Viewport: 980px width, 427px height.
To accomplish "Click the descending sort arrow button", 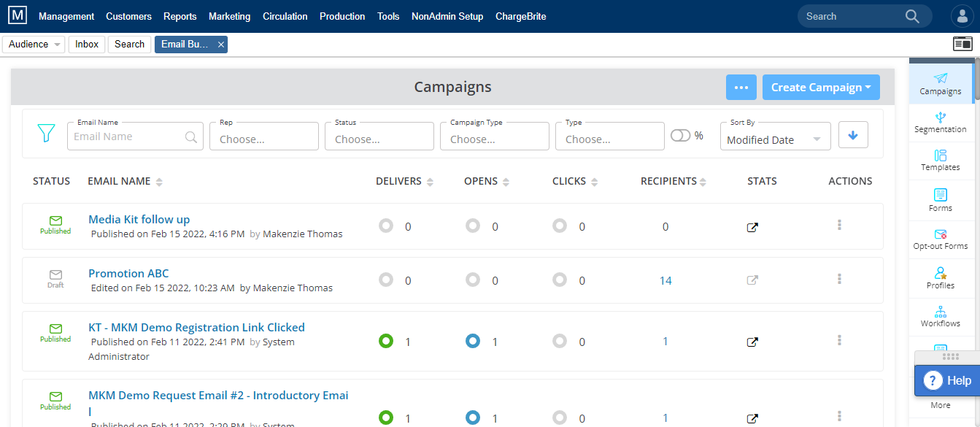I will point(853,135).
